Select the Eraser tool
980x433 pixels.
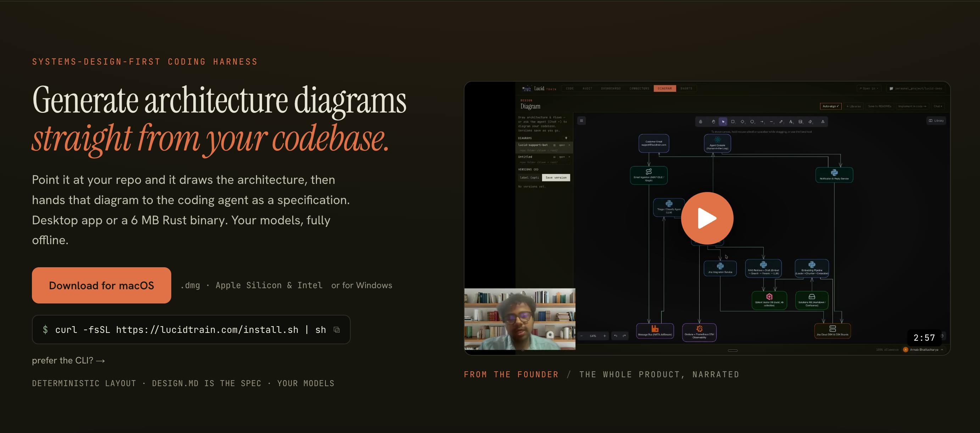pyautogui.click(x=810, y=122)
